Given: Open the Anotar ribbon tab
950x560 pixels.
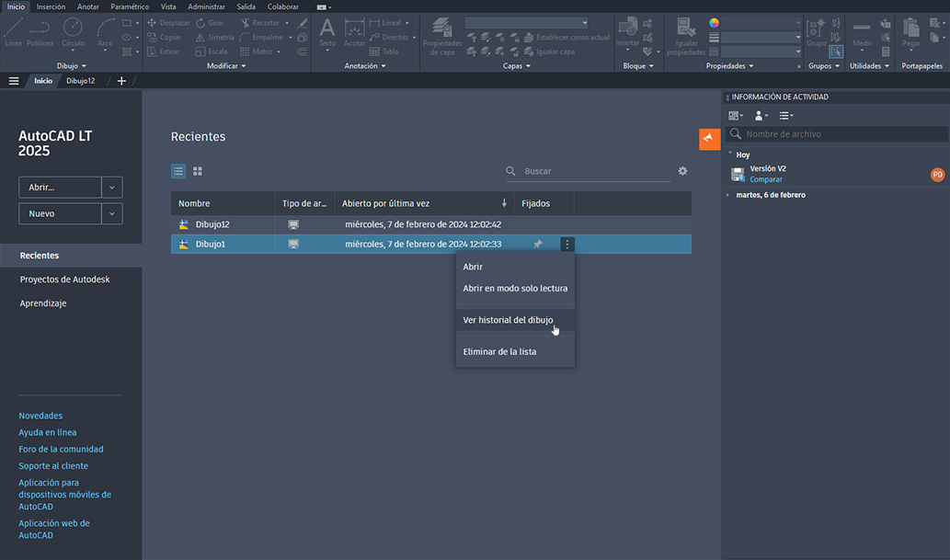Looking at the screenshot, I should point(88,6).
